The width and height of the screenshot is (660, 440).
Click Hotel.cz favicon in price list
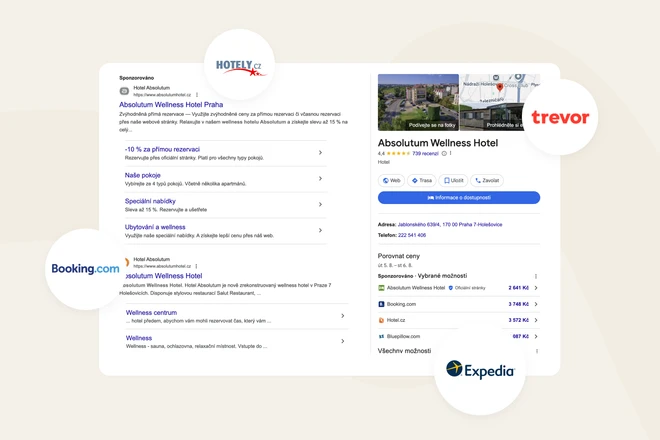point(381,320)
